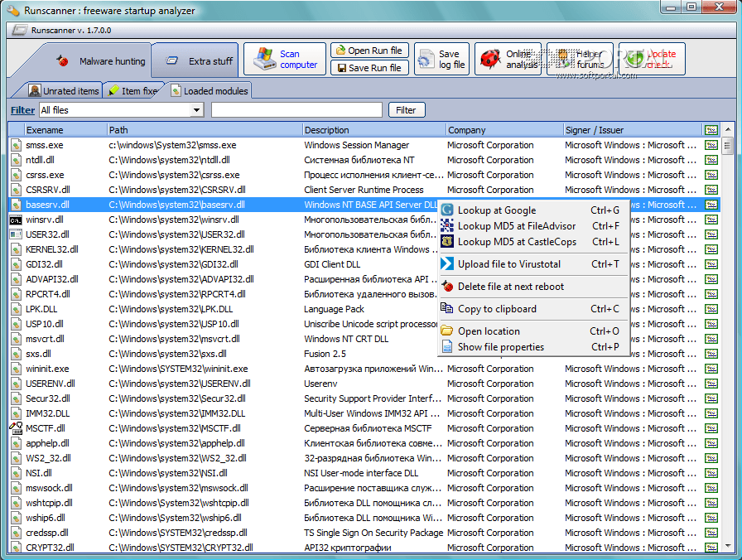The height and width of the screenshot is (560, 742).
Task: Click the filter text input field
Action: point(296,110)
